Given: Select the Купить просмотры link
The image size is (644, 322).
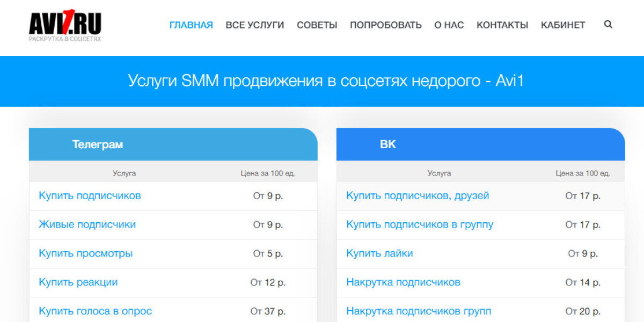Looking at the screenshot, I should coord(85,253).
